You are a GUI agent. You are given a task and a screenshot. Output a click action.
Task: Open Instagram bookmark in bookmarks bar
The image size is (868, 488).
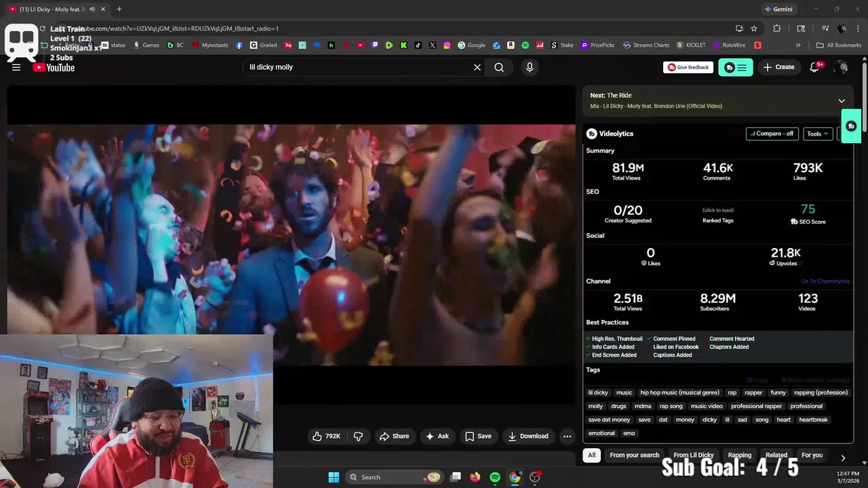pyautogui.click(x=447, y=45)
